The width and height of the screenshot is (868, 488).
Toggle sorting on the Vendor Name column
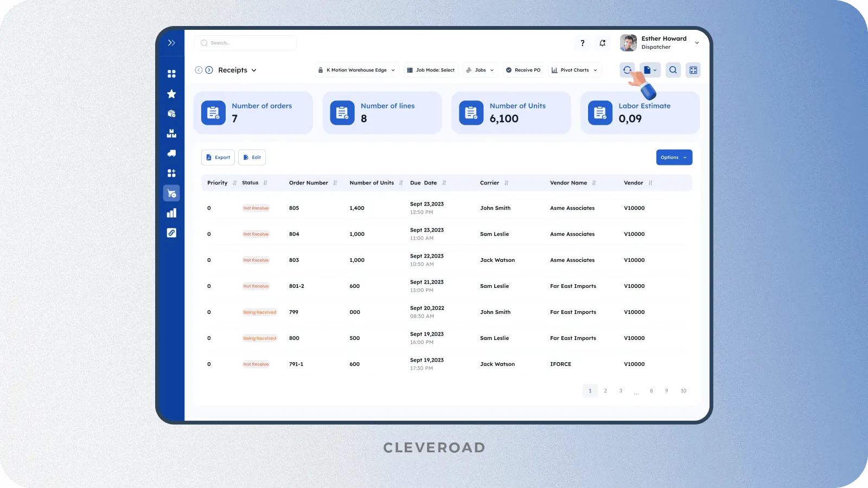point(593,183)
